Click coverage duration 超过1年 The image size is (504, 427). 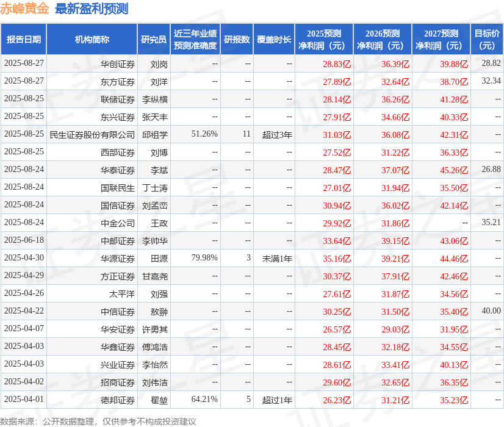point(277,400)
